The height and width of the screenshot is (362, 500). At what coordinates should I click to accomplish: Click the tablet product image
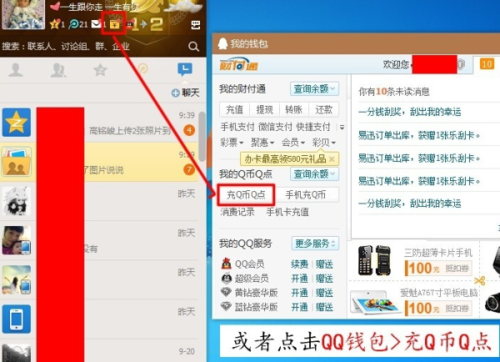375,303
